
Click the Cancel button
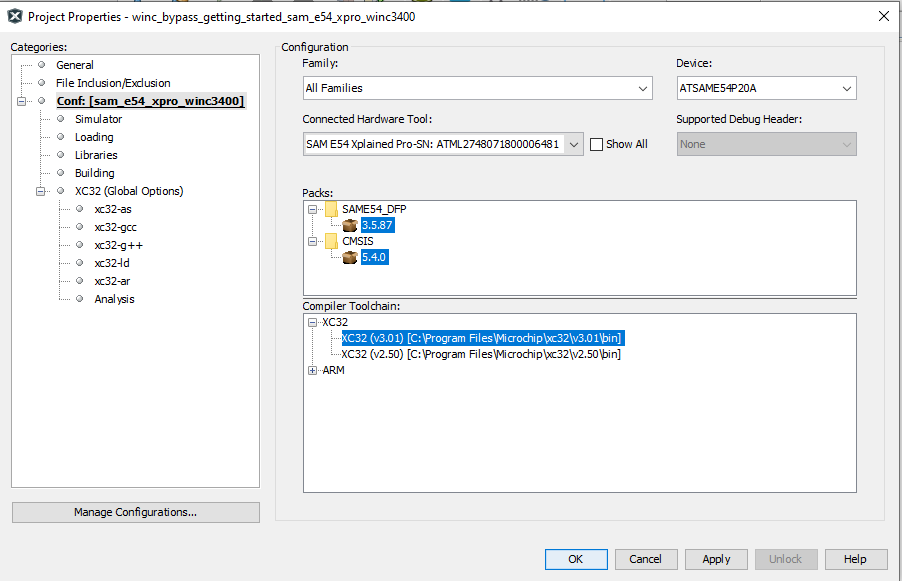646,559
